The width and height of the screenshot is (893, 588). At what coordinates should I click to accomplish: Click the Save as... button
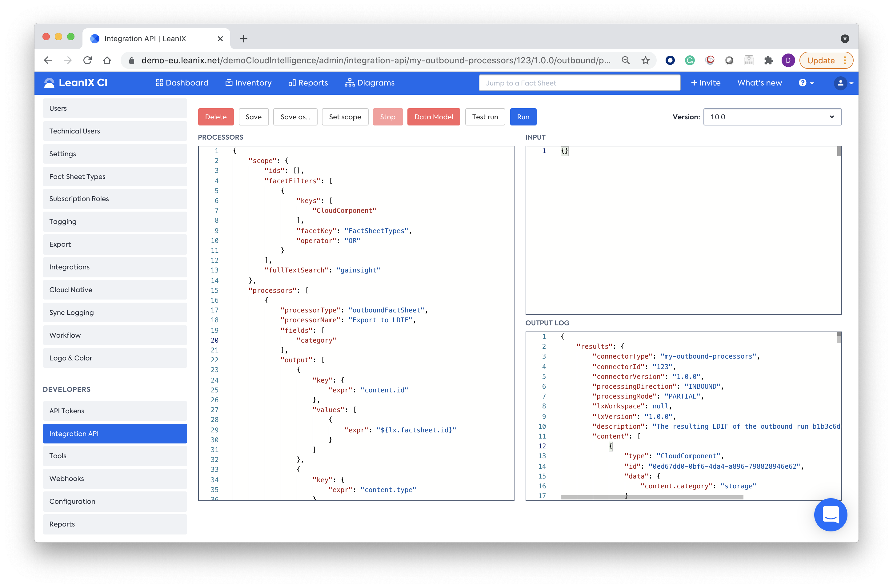295,117
